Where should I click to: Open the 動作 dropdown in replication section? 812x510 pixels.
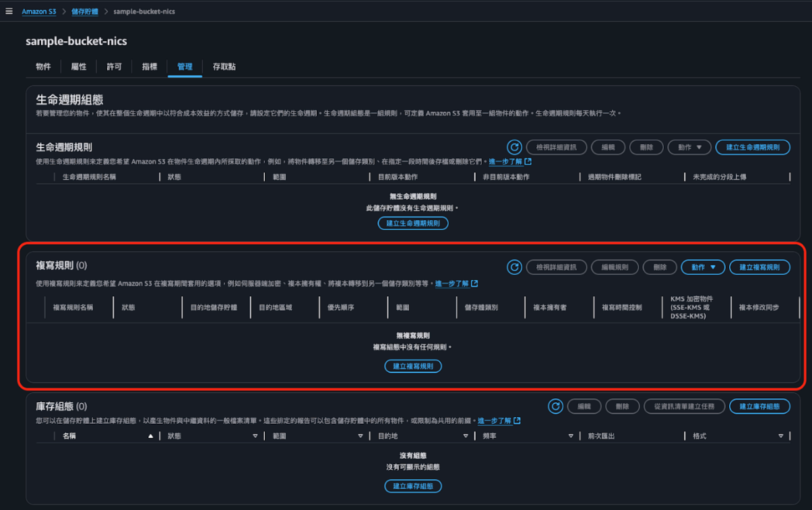[703, 267]
